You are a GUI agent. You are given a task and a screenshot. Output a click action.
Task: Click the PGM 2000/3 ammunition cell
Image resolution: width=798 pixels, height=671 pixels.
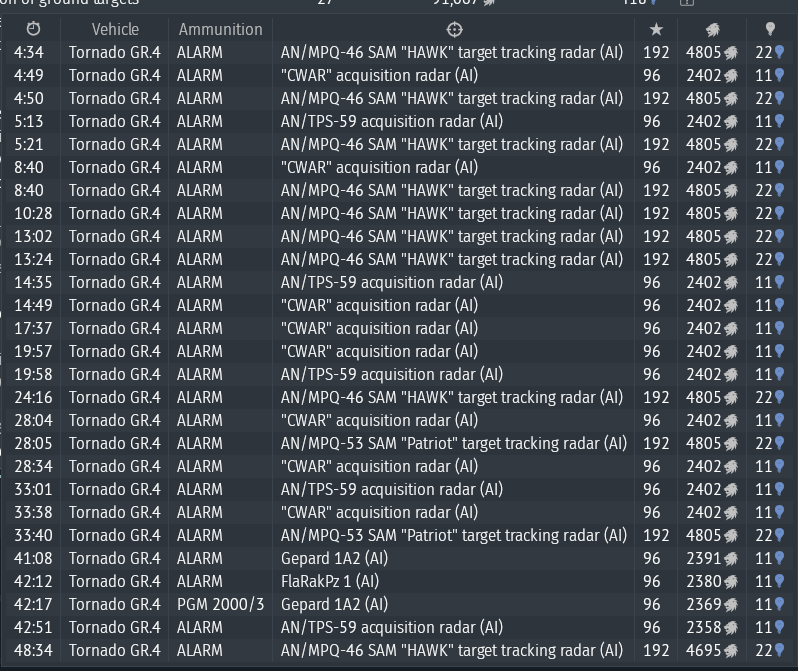pyautogui.click(x=220, y=604)
